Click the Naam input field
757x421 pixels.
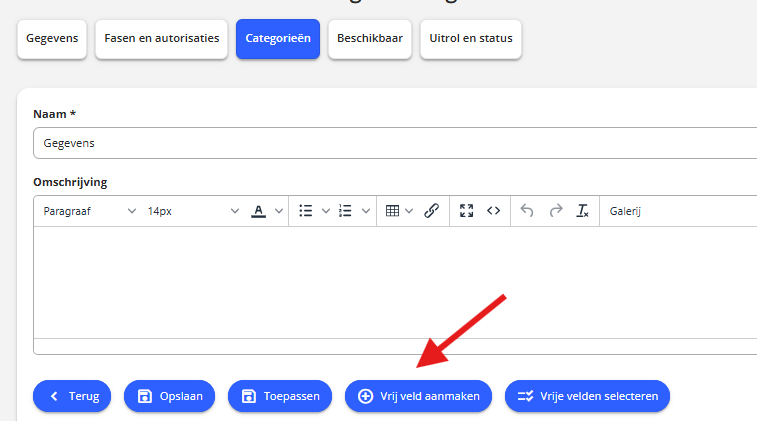point(395,143)
